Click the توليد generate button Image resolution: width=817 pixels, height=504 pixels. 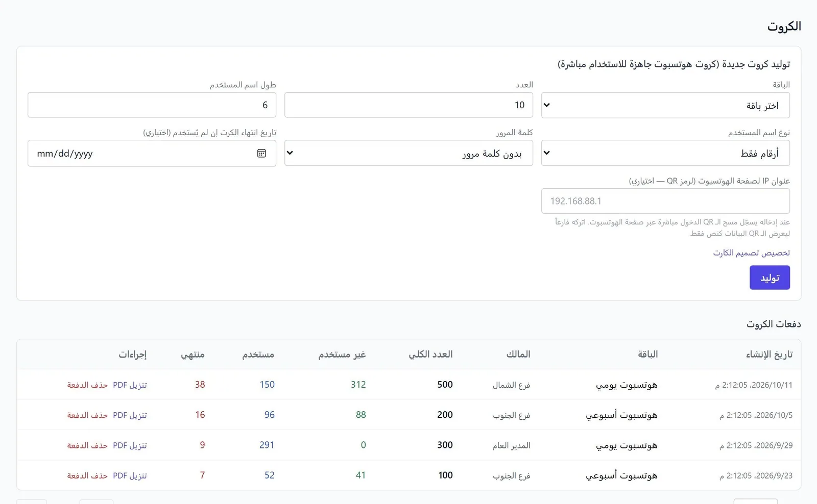(x=770, y=278)
